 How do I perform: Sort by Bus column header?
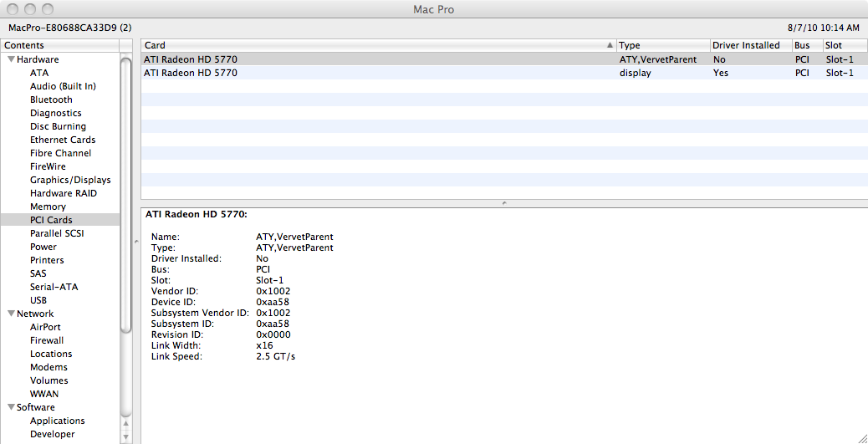[807, 45]
